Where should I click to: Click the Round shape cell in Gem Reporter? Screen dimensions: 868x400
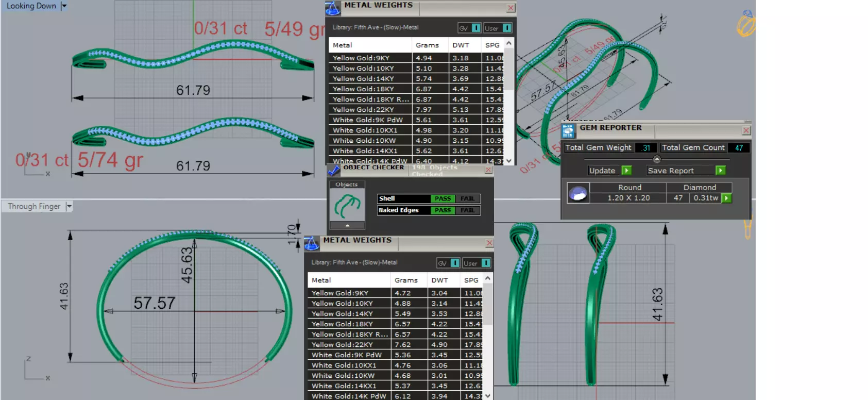pyautogui.click(x=629, y=188)
